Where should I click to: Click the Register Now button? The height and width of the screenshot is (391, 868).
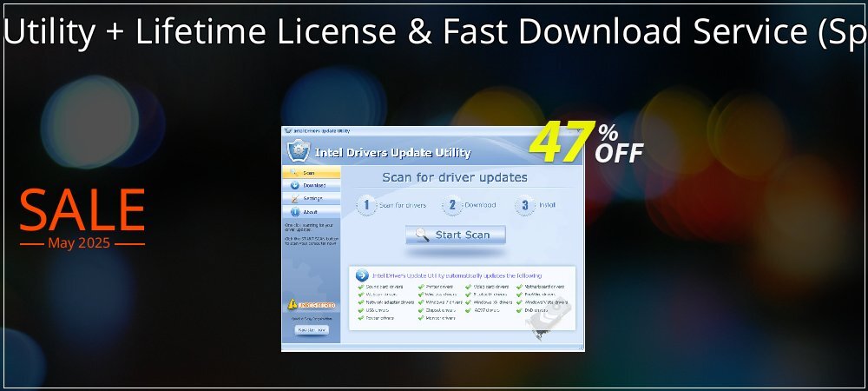coord(311,329)
